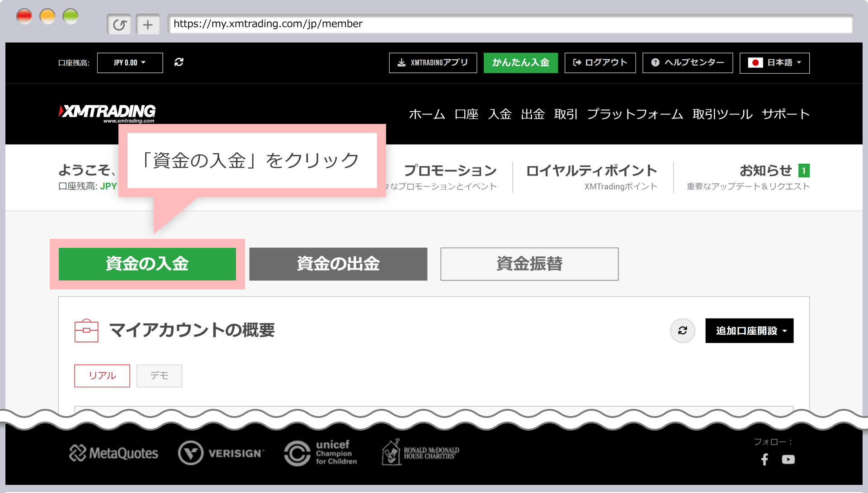
Task: Click the green 資金の入金 button
Action: click(x=147, y=264)
